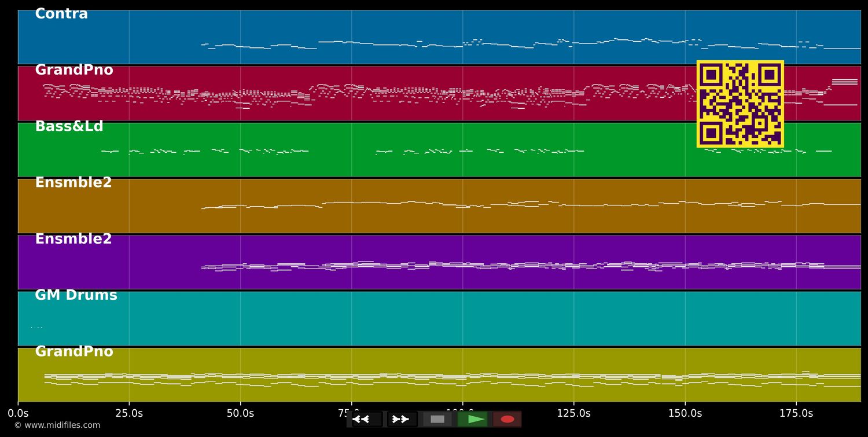
Task: Select the GM Drums track label
Action: pyautogui.click(x=76, y=295)
